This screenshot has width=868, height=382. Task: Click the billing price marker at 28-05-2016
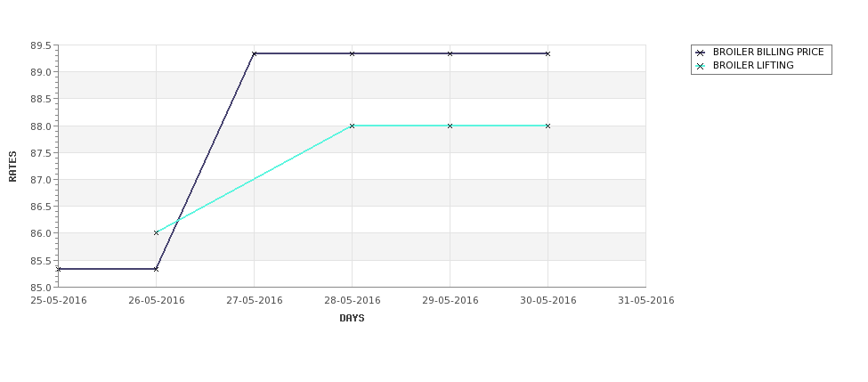[352, 53]
